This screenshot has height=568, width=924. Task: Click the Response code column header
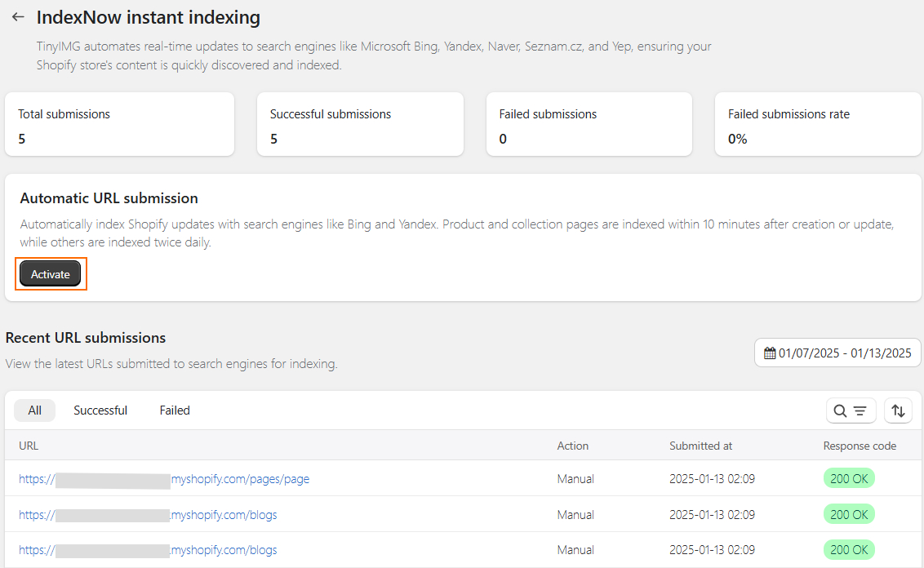pos(860,446)
